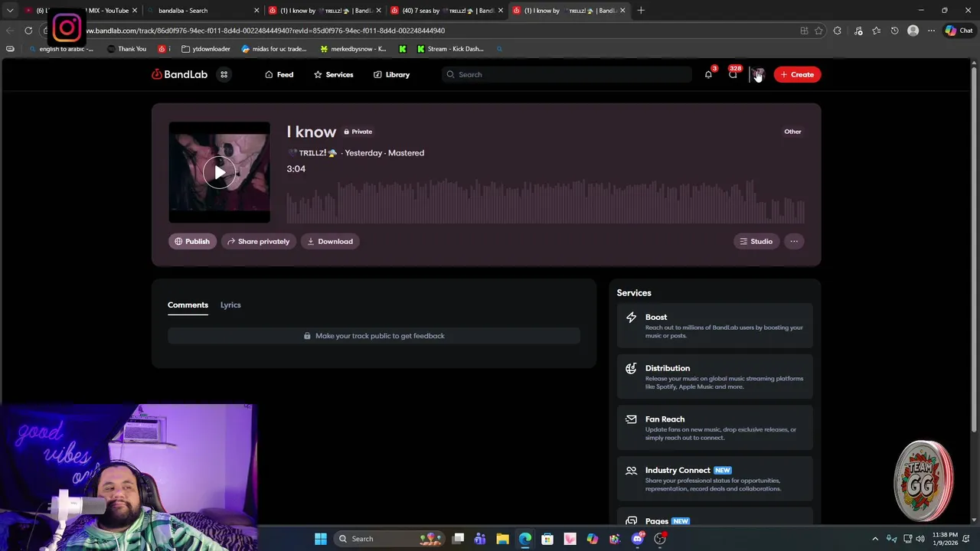
Task: Download the track
Action: click(x=330, y=241)
